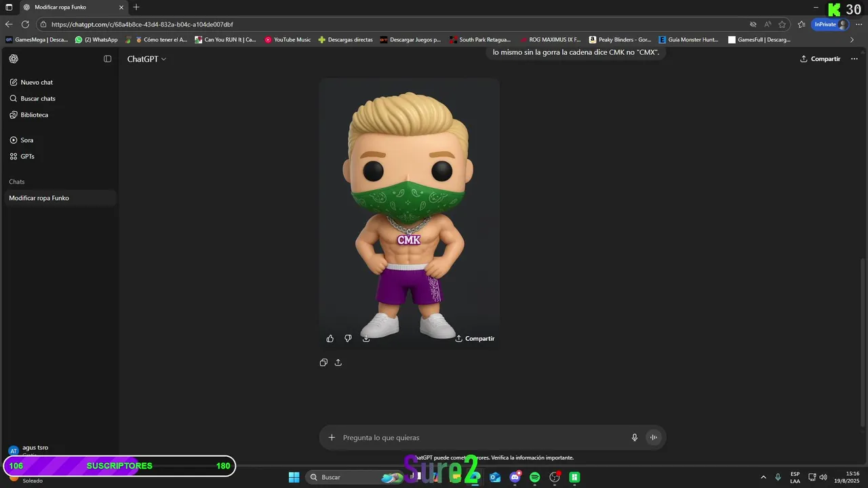Open the browser Settings and more menu

tap(859, 24)
